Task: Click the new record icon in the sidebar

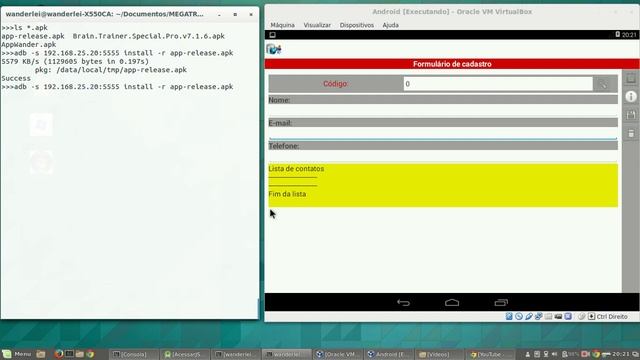Action: 631,78
